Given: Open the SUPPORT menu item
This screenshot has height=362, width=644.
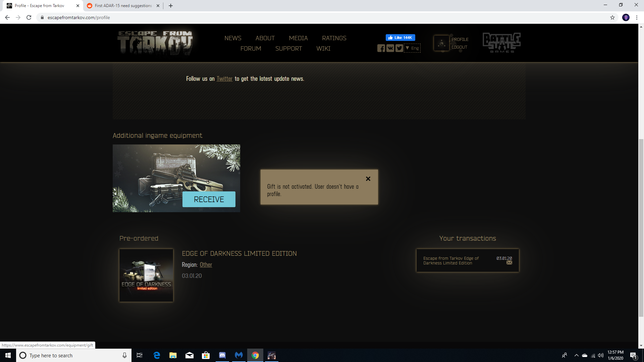Looking at the screenshot, I should (288, 49).
